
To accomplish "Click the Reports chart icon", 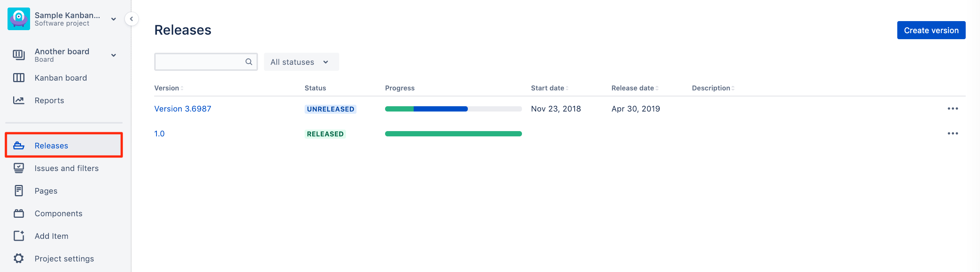I will (19, 100).
